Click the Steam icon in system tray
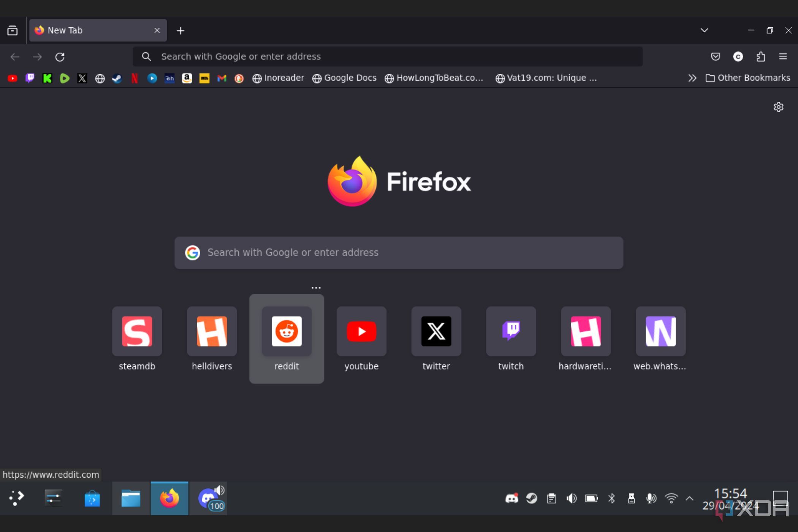 pos(532,498)
